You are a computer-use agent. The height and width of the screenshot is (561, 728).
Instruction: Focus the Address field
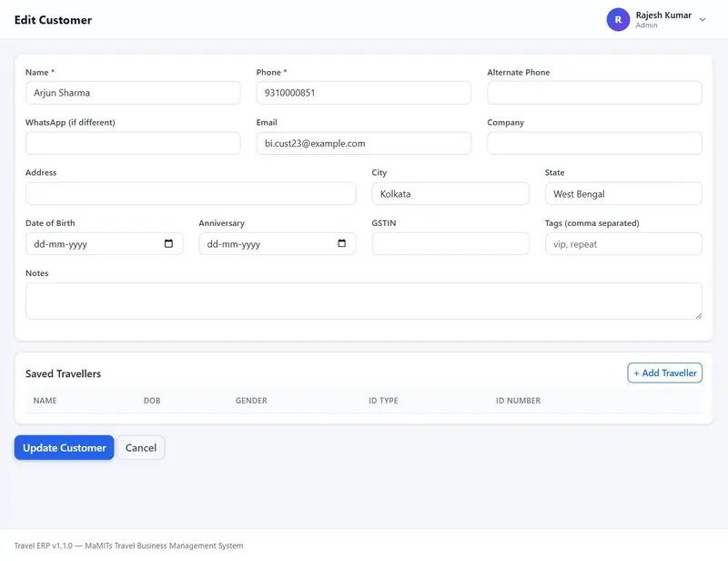[190, 193]
